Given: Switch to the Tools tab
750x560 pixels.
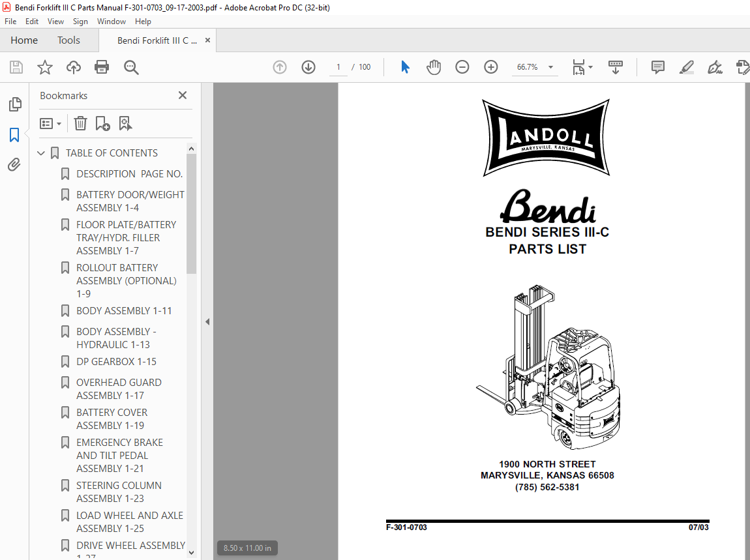Looking at the screenshot, I should click(68, 40).
